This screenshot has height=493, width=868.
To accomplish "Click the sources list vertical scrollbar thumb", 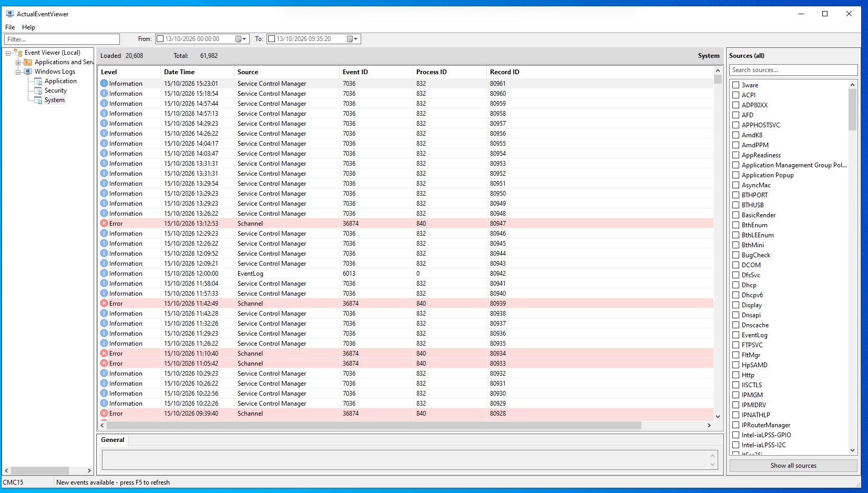I will [852, 109].
